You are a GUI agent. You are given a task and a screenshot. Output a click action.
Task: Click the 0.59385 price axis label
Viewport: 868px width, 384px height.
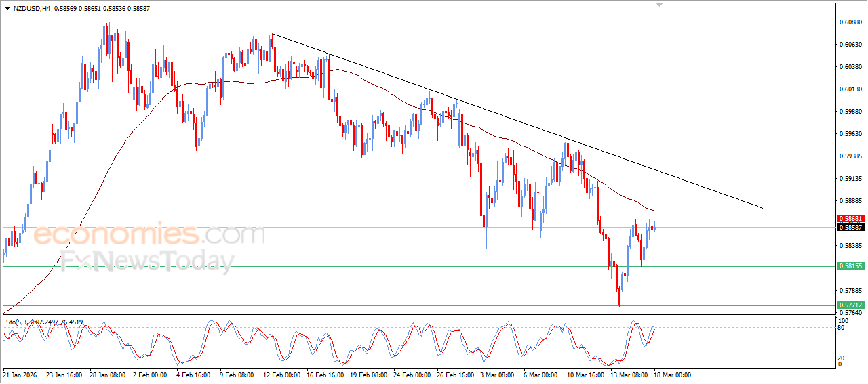pyautogui.click(x=850, y=156)
